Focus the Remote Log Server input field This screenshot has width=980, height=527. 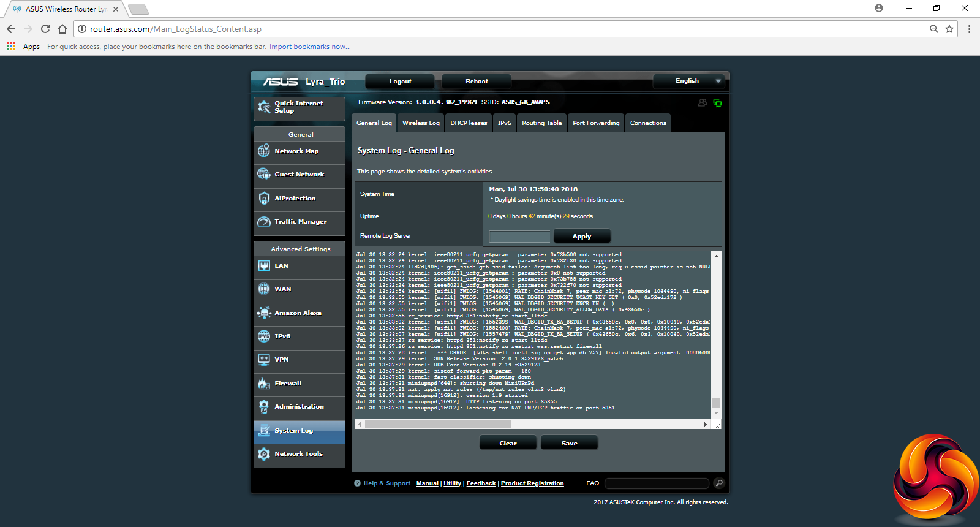tap(519, 237)
